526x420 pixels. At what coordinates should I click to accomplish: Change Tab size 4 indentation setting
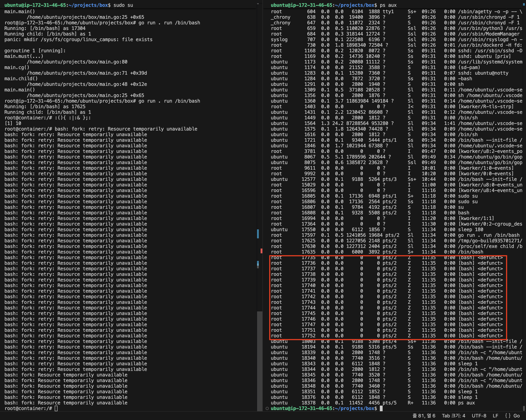coord(453,416)
